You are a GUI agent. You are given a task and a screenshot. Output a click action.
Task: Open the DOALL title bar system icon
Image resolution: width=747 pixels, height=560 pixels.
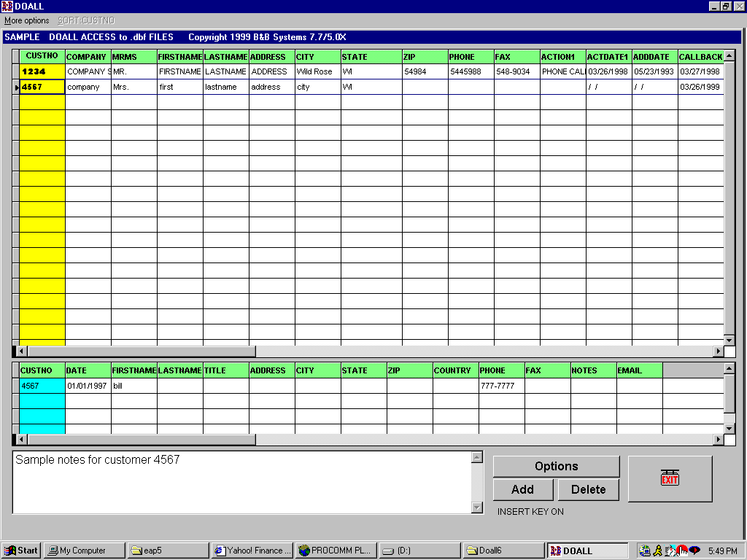(7, 6)
